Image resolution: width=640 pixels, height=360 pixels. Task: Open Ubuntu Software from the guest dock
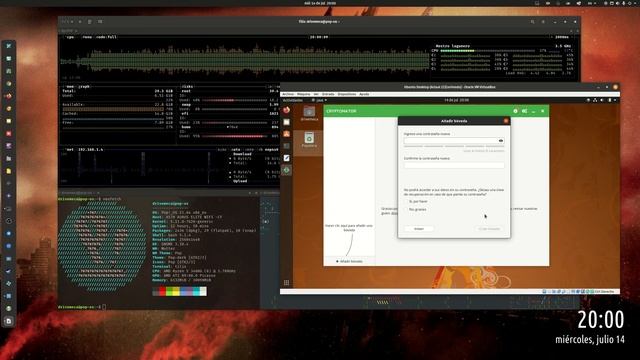[287, 134]
